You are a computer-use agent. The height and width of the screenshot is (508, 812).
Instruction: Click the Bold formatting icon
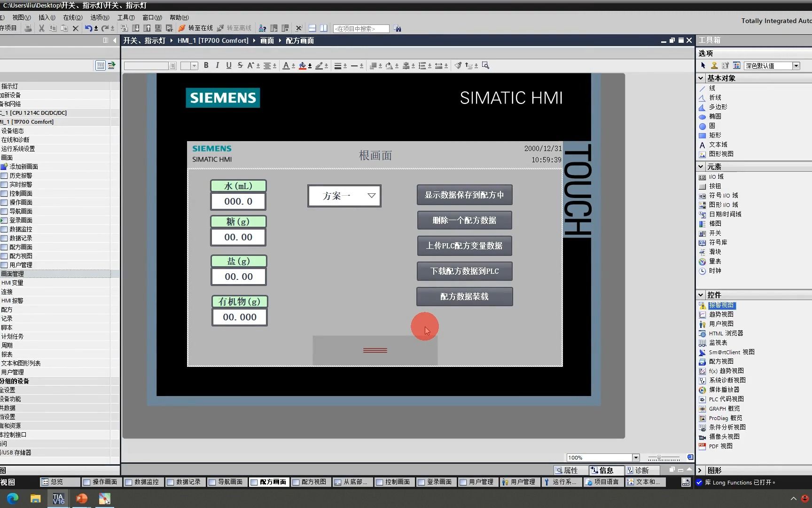coord(206,66)
